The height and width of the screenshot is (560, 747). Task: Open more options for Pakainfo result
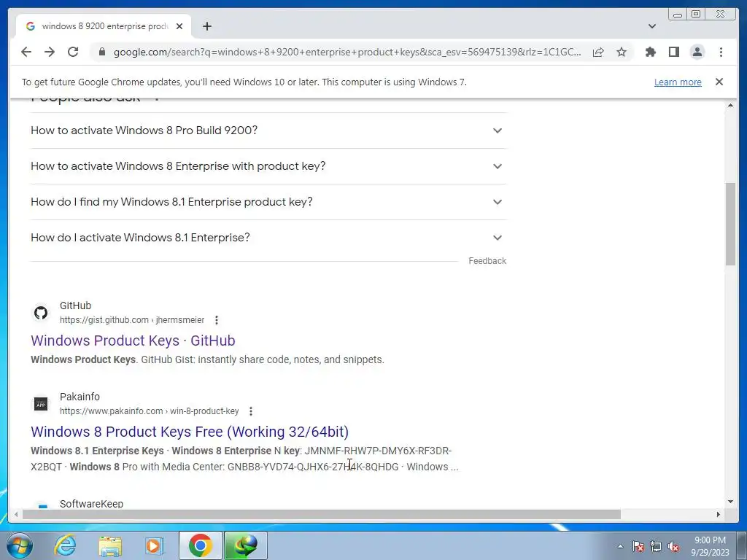click(251, 411)
